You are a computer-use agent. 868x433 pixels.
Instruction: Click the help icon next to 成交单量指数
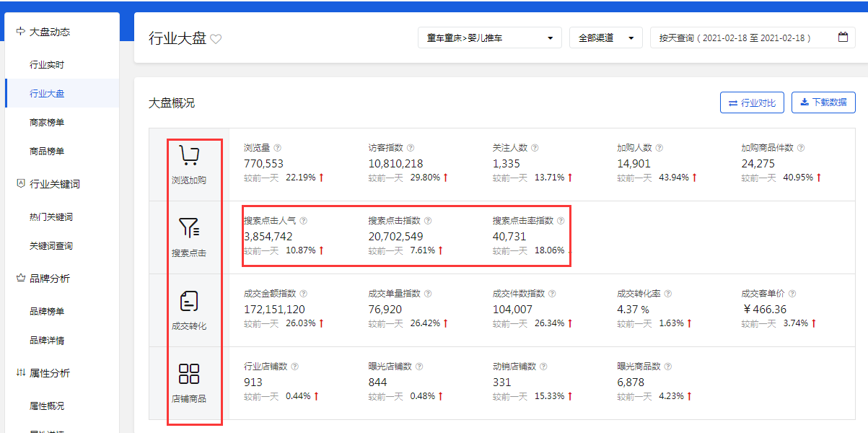coord(428,294)
